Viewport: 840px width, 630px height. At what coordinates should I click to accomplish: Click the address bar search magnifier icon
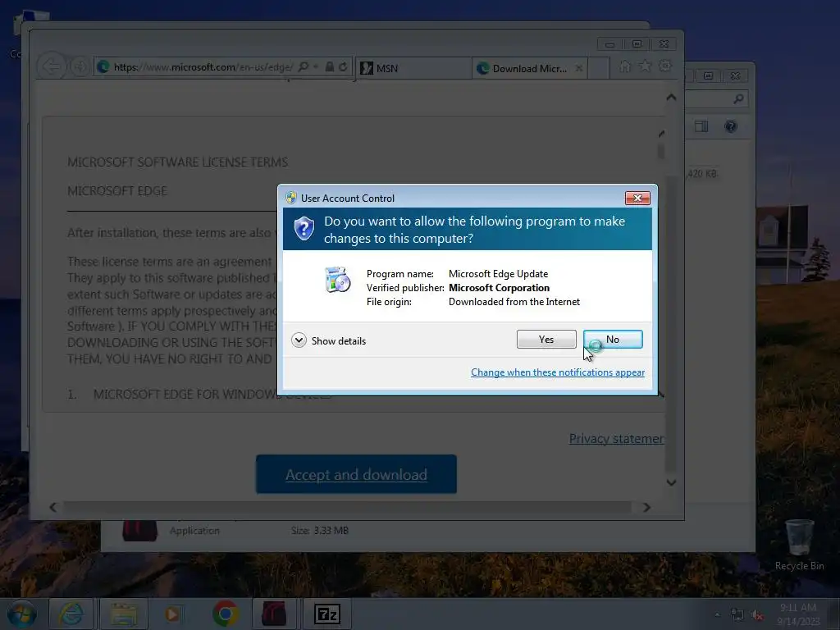pyautogui.click(x=304, y=66)
